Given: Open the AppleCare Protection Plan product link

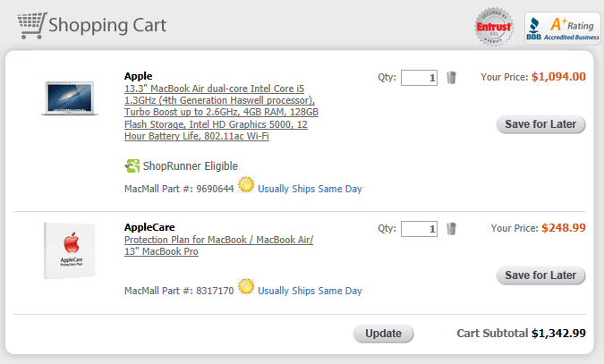Looking at the screenshot, I should point(218,245).
